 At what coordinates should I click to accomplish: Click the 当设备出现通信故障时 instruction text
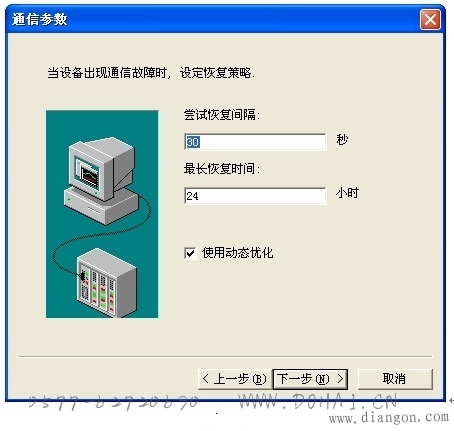107,72
